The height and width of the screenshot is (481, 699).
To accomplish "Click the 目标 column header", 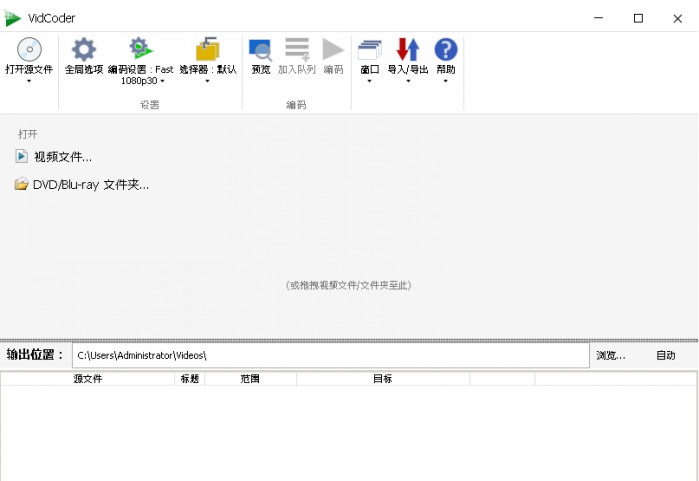I will (382, 379).
